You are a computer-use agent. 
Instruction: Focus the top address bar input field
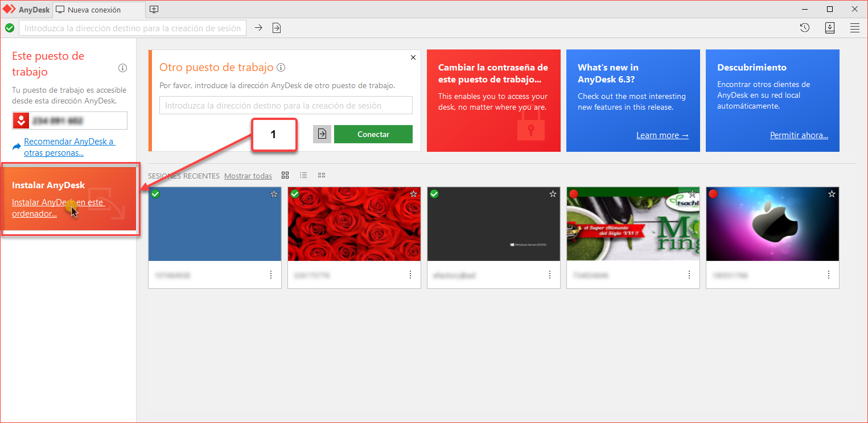[x=133, y=28]
